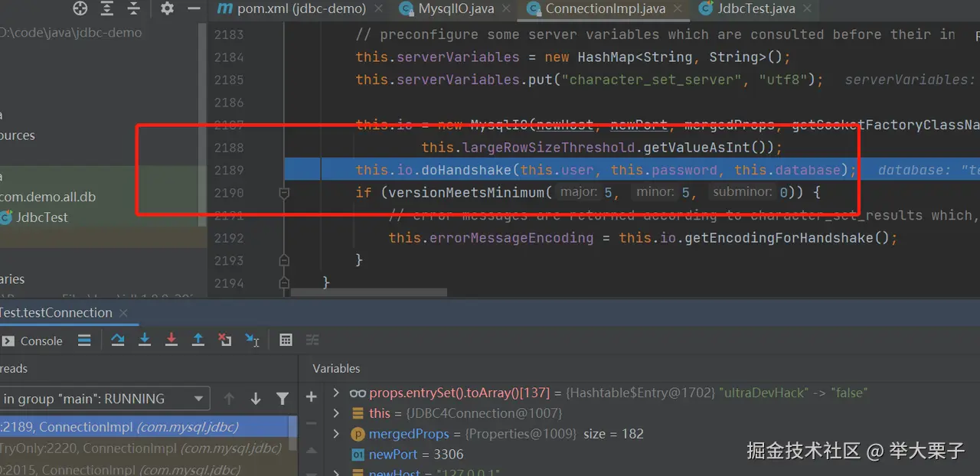Open the thread group "main" RUNNING dropdown
This screenshot has height=476, width=980.
pyautogui.click(x=104, y=399)
